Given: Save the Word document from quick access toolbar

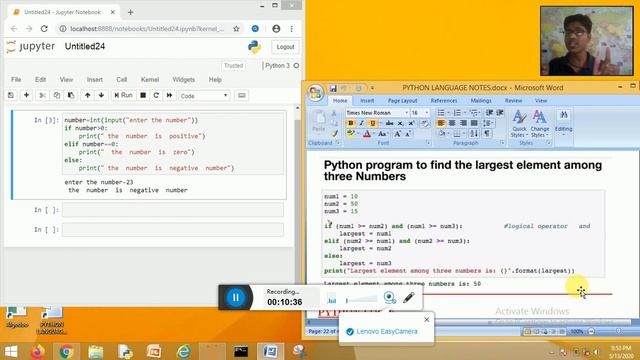Looking at the screenshot, I should click(333, 88).
